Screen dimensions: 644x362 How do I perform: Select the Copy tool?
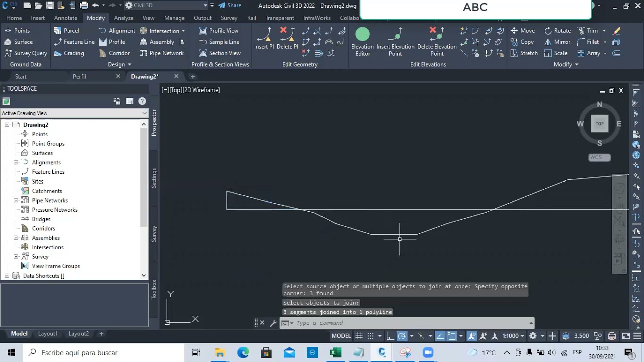[522, 42]
